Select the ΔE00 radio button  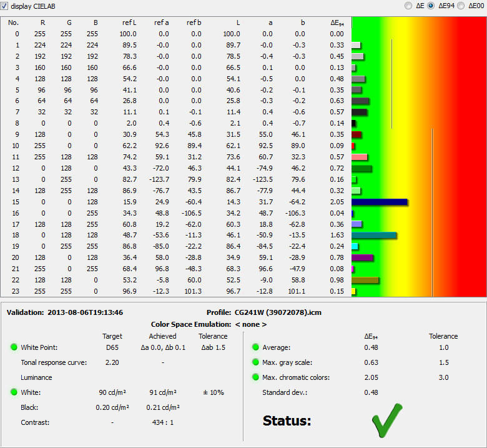[461, 6]
